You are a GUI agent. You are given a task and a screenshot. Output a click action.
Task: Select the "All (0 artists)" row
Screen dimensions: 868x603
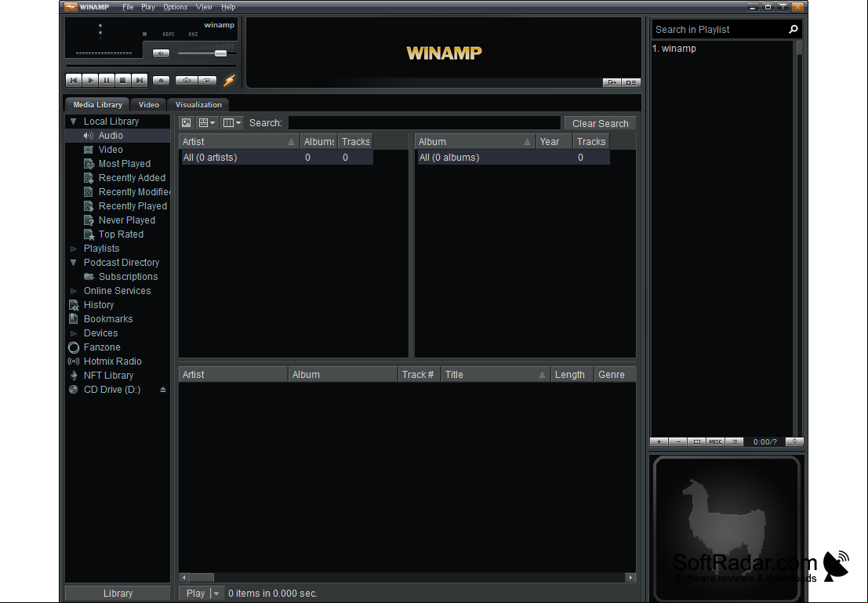pos(278,158)
